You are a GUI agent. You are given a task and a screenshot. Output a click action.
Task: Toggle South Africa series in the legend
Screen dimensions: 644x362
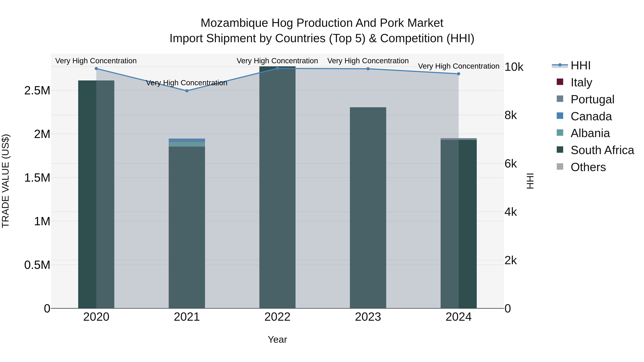pos(595,150)
